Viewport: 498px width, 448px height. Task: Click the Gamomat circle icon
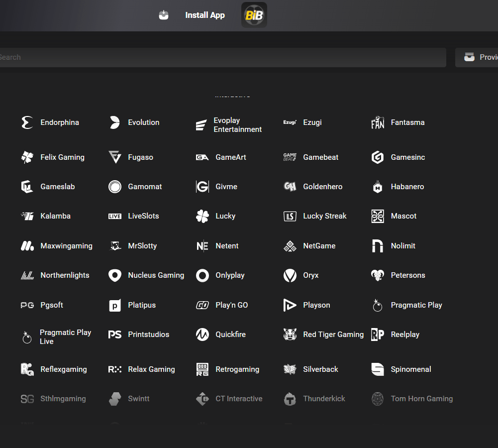[x=114, y=187]
